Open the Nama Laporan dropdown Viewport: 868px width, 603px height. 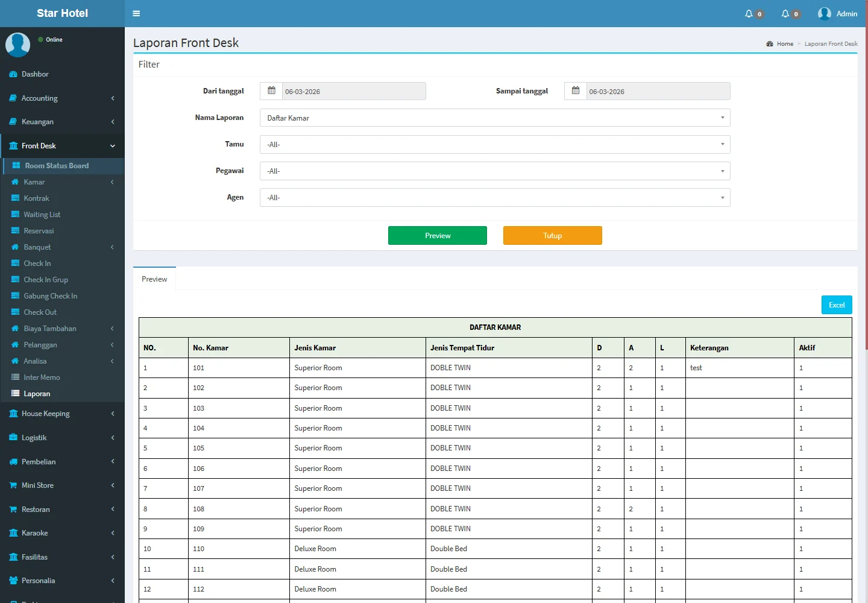pos(494,118)
